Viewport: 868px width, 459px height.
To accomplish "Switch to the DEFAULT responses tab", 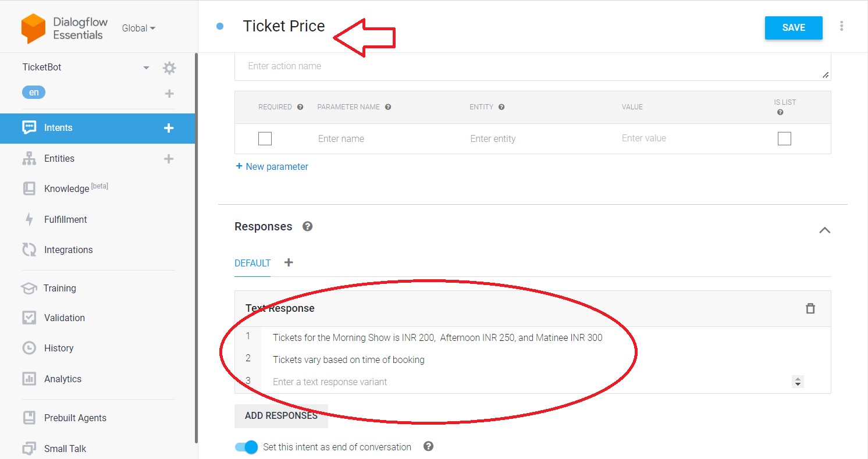I will click(x=252, y=263).
